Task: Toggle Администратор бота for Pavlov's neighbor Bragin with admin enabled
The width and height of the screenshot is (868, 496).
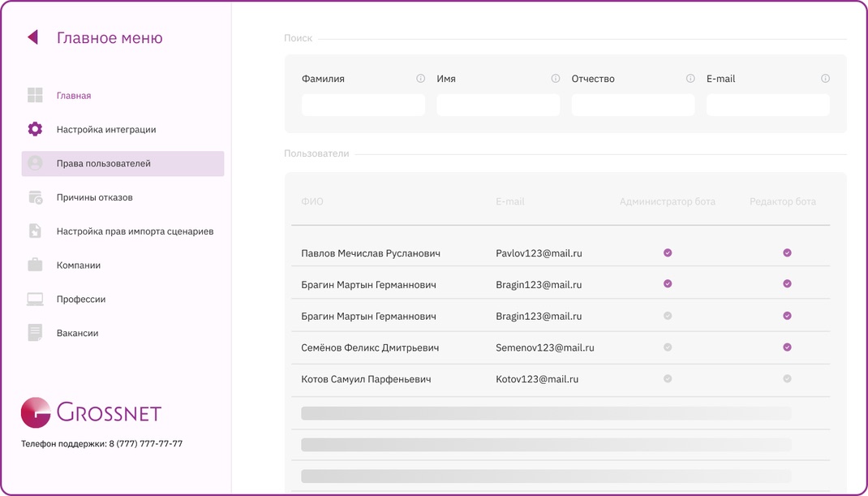Action: coord(668,284)
